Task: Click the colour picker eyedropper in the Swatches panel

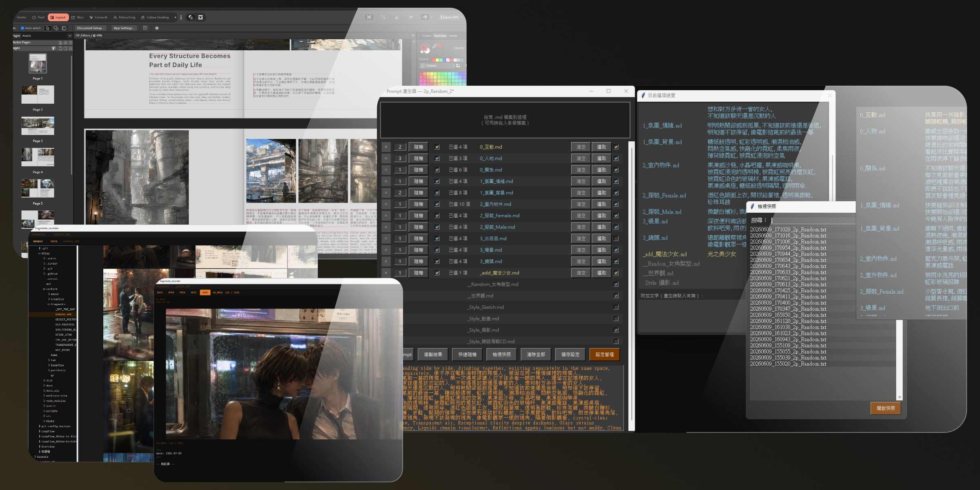Action: [435, 46]
